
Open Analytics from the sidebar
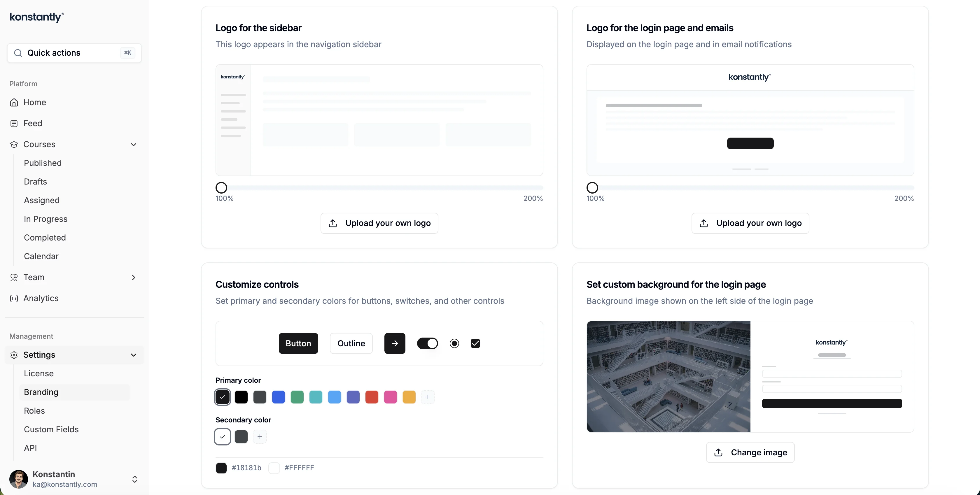[41, 298]
